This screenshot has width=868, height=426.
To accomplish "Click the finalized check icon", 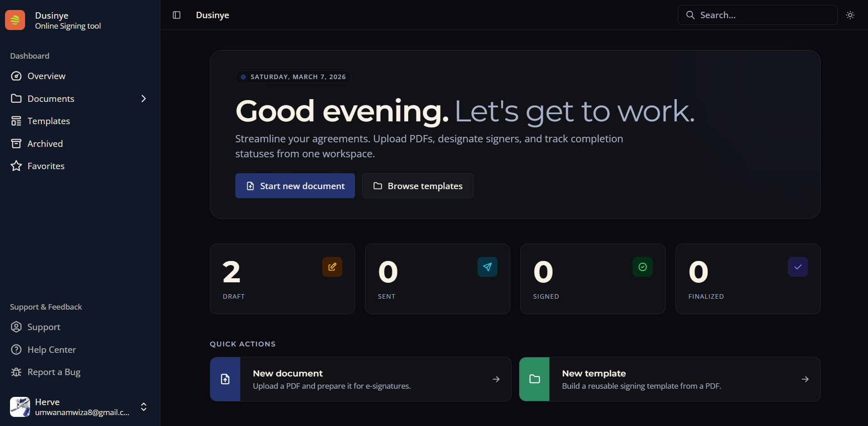I will tap(797, 267).
